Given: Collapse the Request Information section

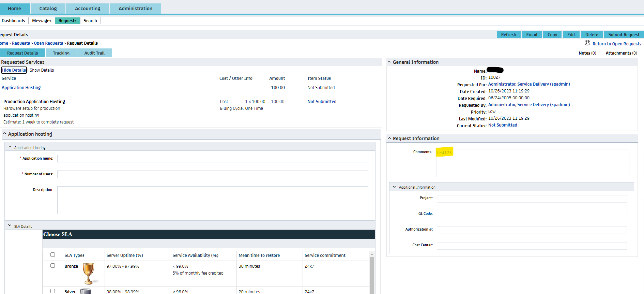Looking at the screenshot, I should [389, 138].
